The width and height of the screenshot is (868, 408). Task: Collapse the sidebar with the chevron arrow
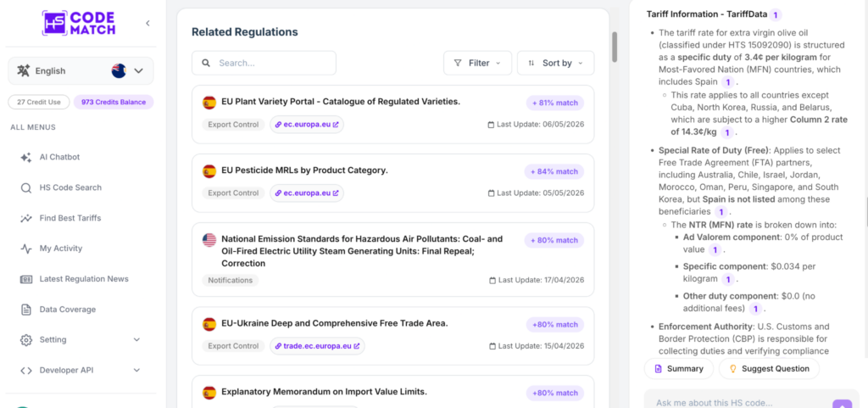[x=147, y=23]
